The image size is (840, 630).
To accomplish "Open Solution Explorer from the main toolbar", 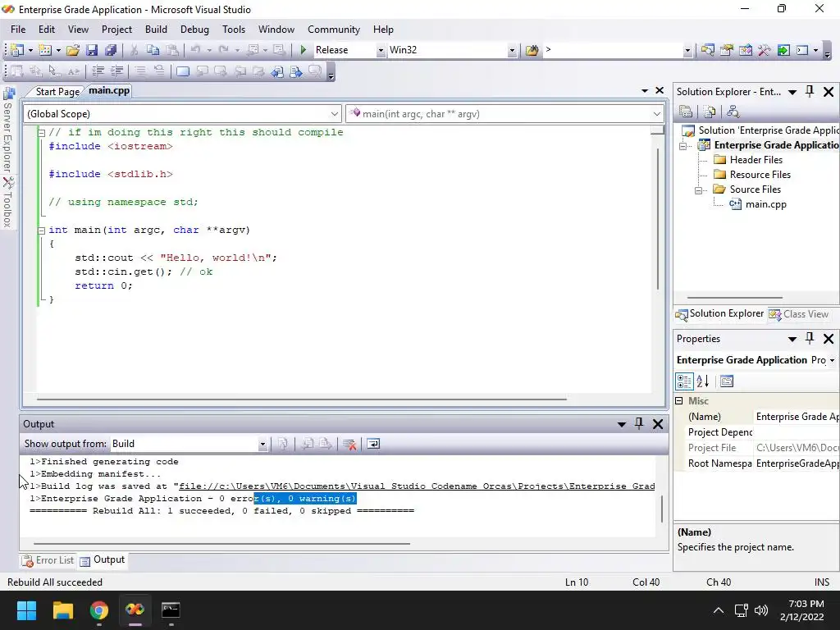I will (707, 50).
